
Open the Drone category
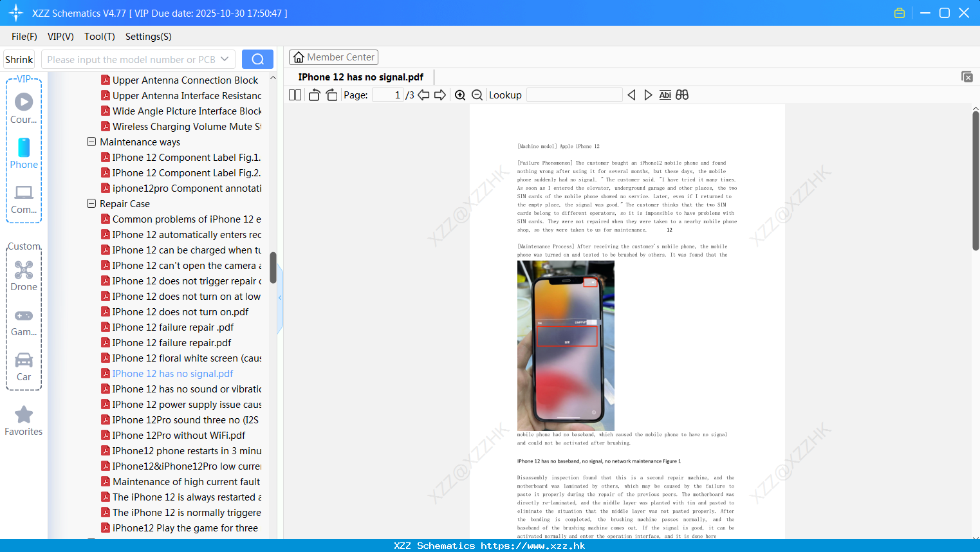click(24, 276)
